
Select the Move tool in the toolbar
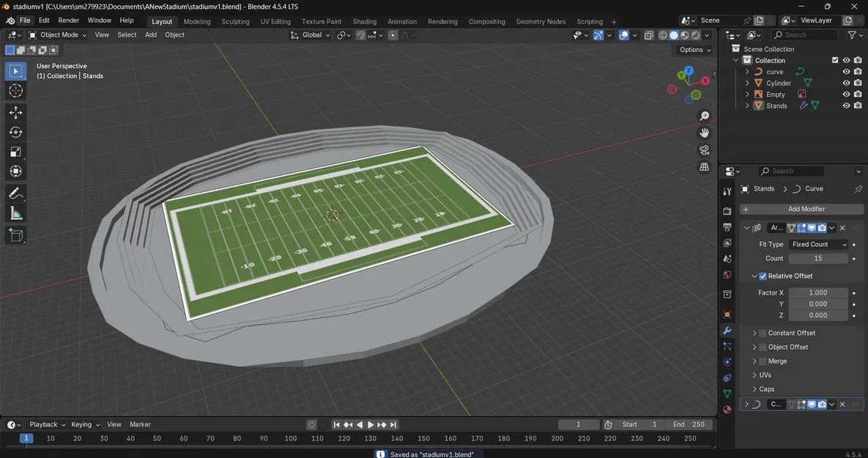coord(15,112)
